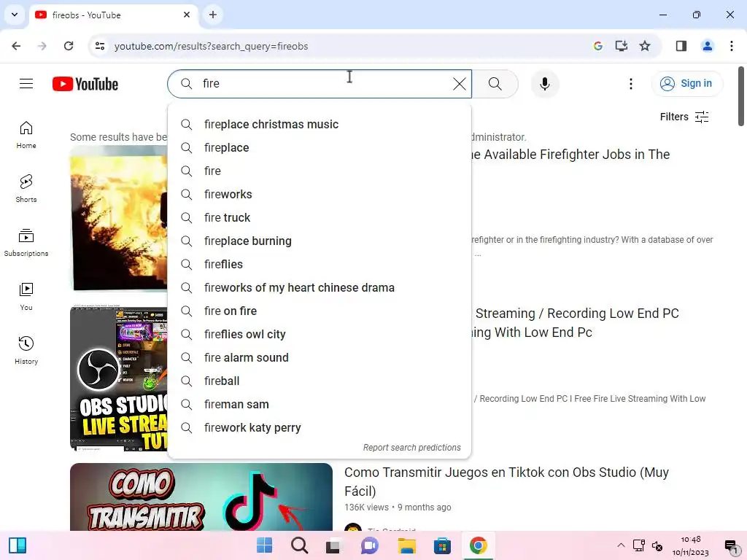747x560 pixels.
Task: Click the magnifier search submit button
Action: [495, 84]
